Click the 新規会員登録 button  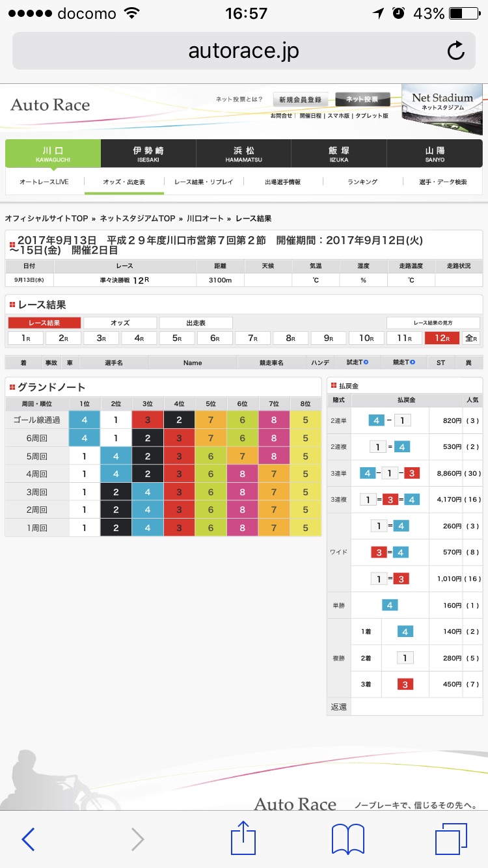point(300,100)
